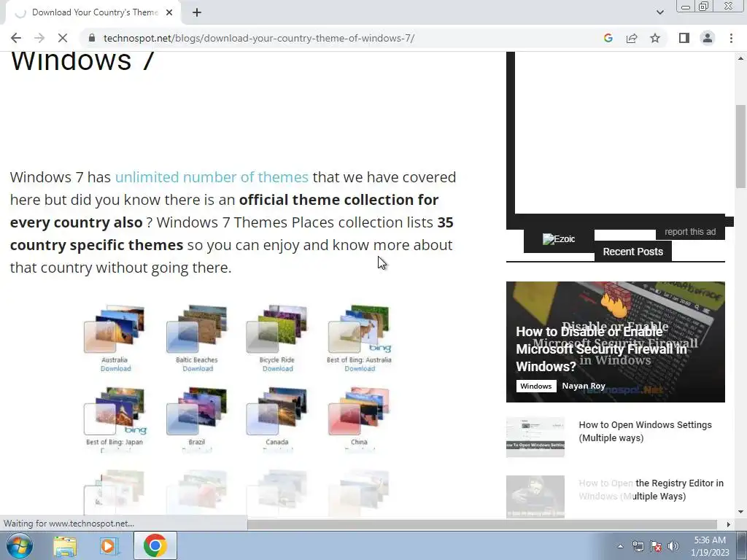The image size is (747, 560).
Task: Launch Windows Media Player from taskbar
Action: [108, 545]
